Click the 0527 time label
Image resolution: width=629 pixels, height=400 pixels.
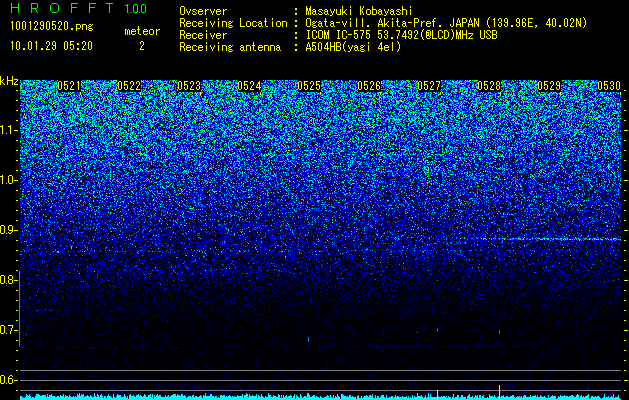point(429,86)
